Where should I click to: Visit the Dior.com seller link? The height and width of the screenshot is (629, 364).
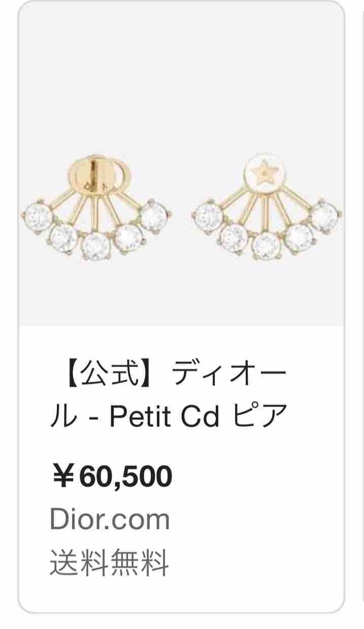pos(110,519)
